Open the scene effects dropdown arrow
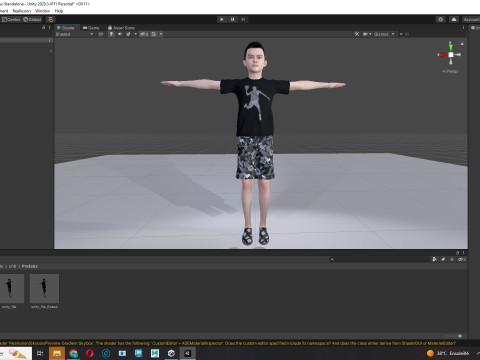Viewport: 480px width, 360px height. pyautogui.click(x=135, y=34)
